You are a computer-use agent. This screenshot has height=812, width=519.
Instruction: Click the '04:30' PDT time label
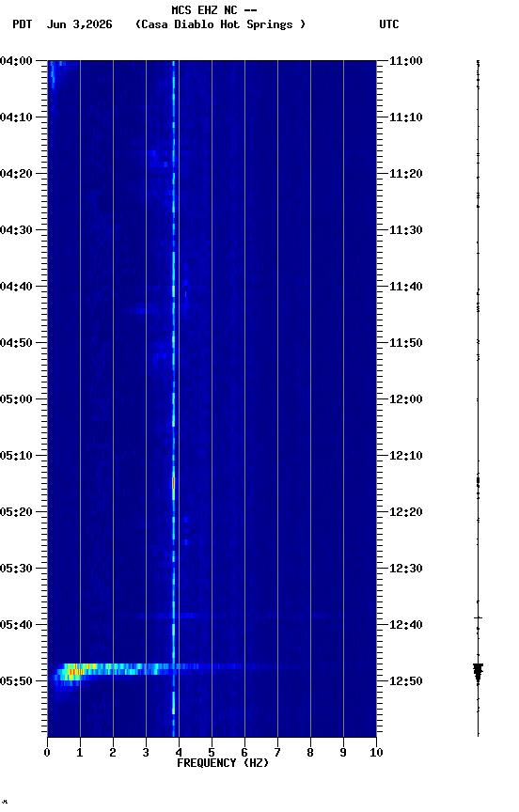[16, 230]
